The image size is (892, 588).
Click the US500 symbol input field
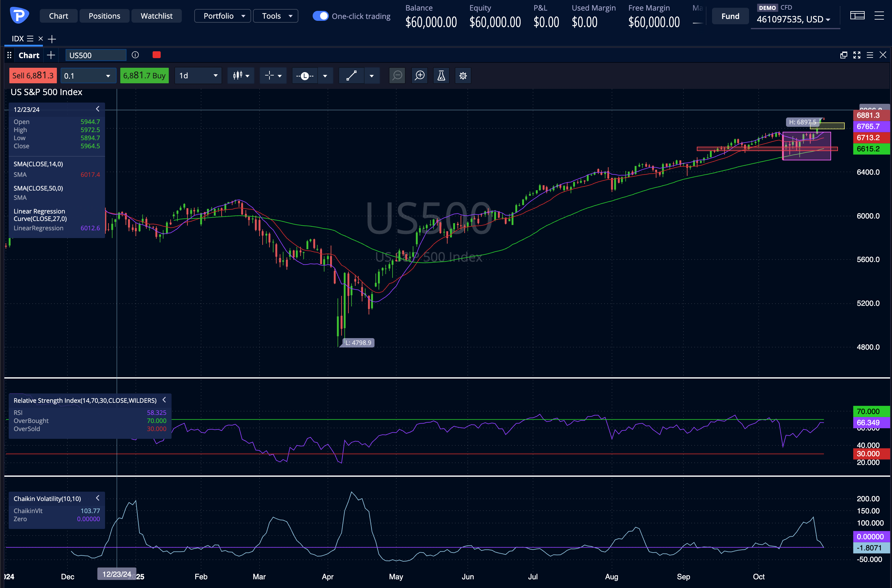pos(96,55)
